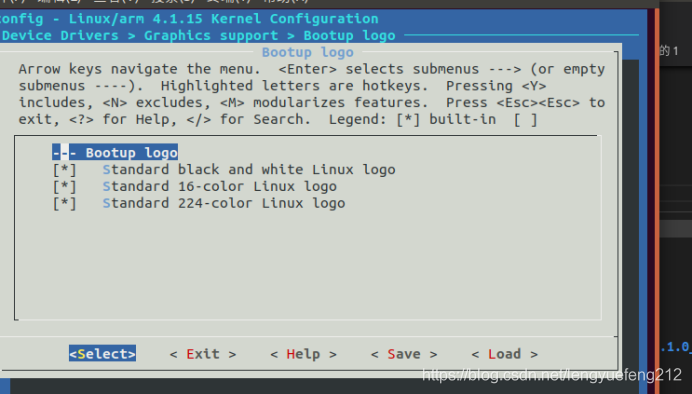This screenshot has width=692, height=394.
Task: Click 'Device Drivers' in the breadcrumb path
Action: coord(60,35)
